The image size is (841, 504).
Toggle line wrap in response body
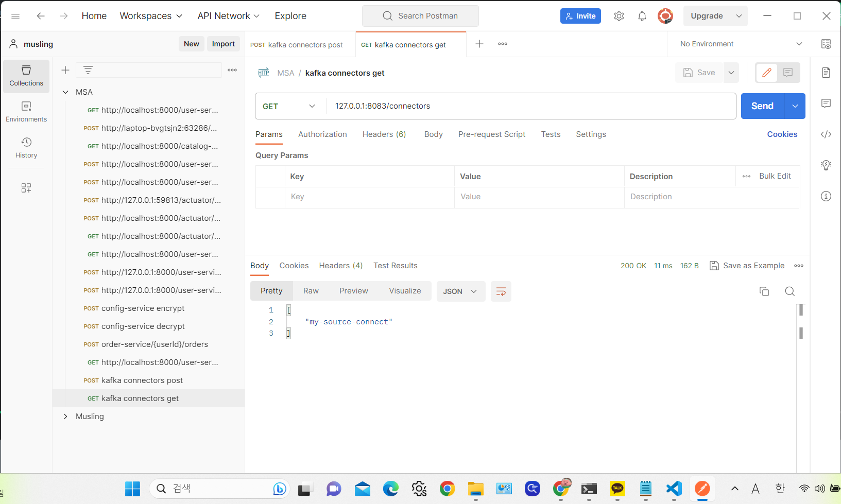pyautogui.click(x=501, y=291)
